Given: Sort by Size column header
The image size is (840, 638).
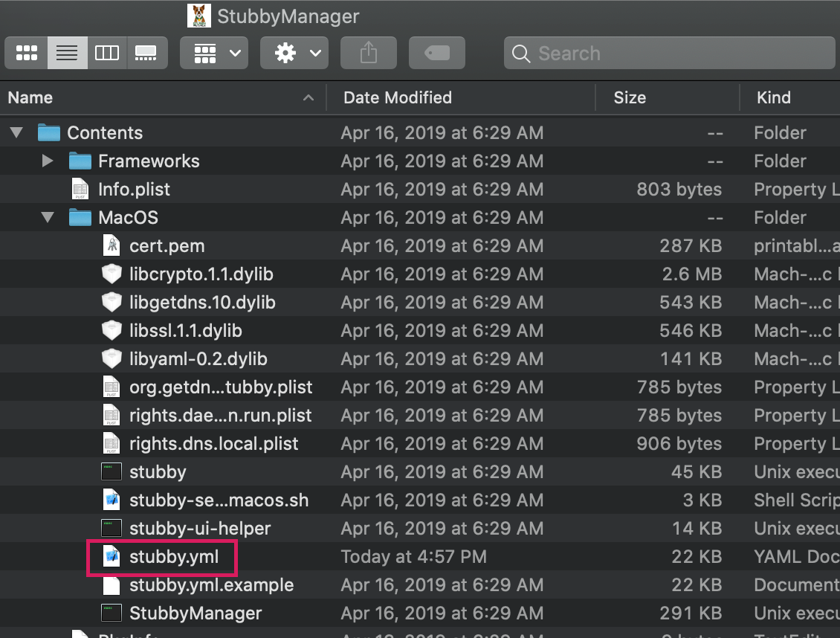Looking at the screenshot, I should [x=668, y=97].
